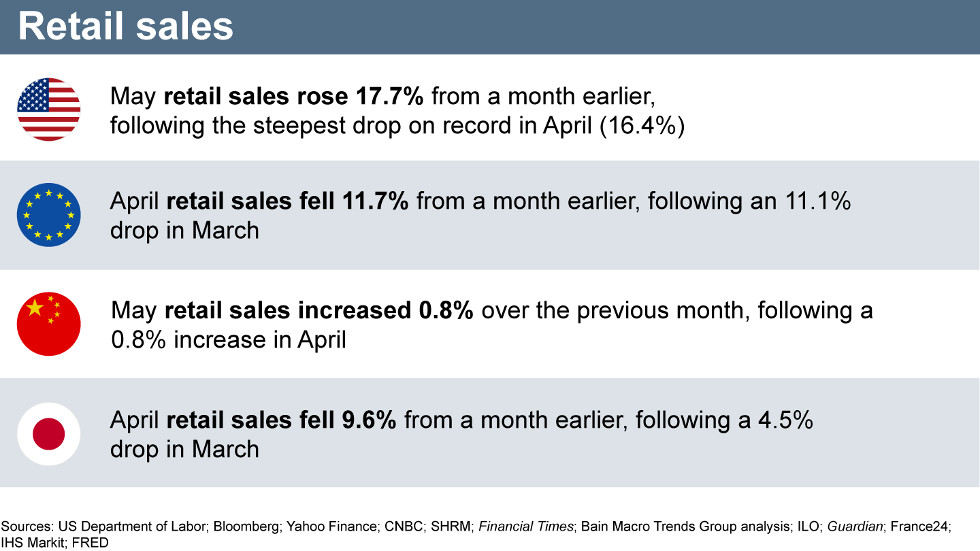
Task: Select bold text "retail sales increased 0.8%"
Action: tap(318, 310)
